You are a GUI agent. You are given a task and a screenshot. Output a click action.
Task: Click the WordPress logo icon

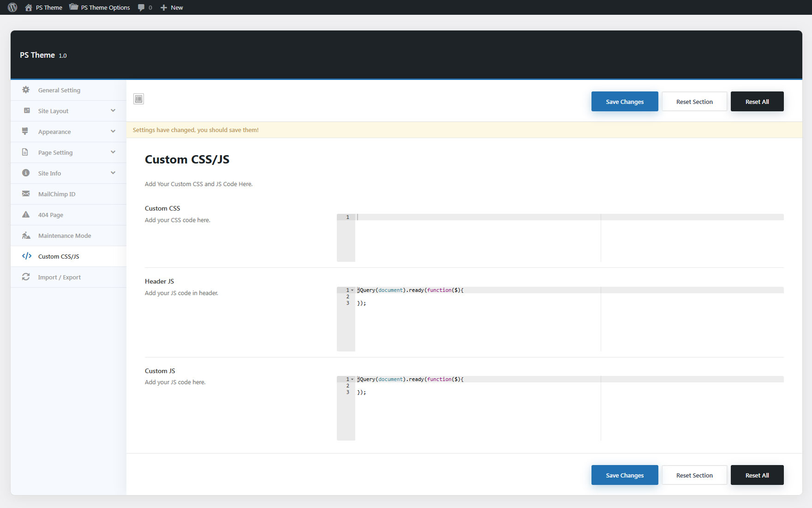tap(12, 7)
